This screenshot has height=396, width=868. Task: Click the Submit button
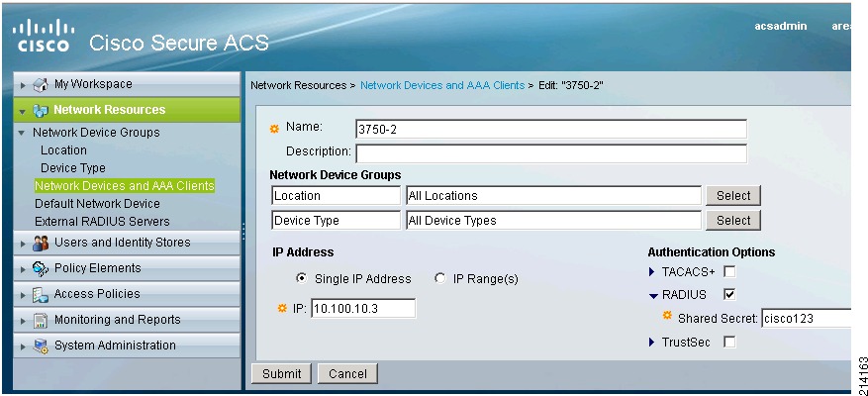coord(281,374)
